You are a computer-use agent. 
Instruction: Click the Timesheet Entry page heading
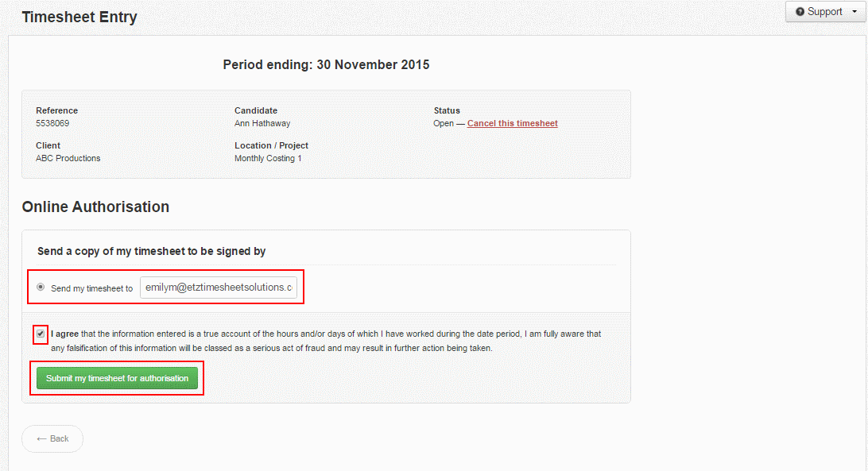pos(79,17)
